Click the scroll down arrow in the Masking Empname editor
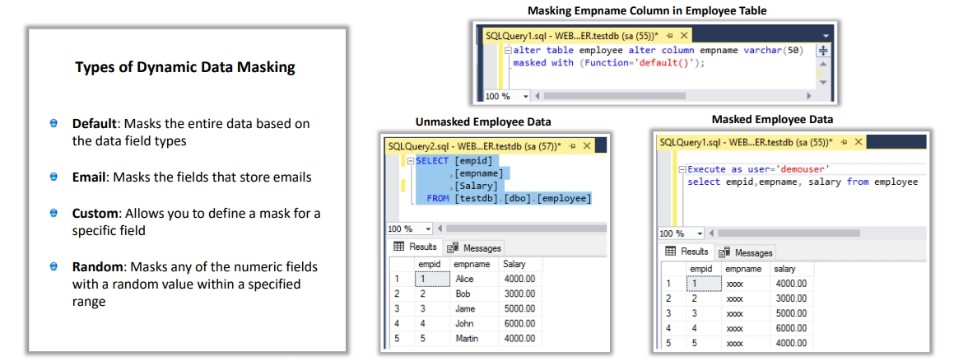 point(824,82)
